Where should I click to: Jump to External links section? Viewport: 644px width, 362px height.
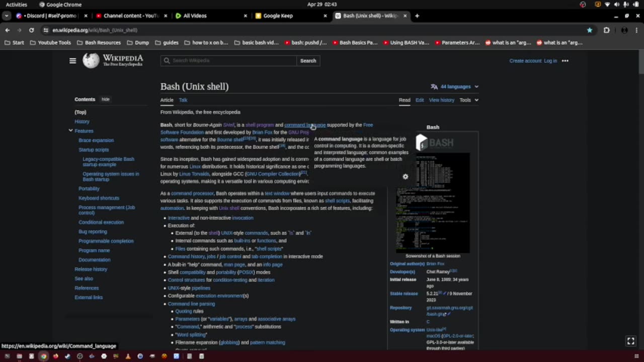(89, 298)
